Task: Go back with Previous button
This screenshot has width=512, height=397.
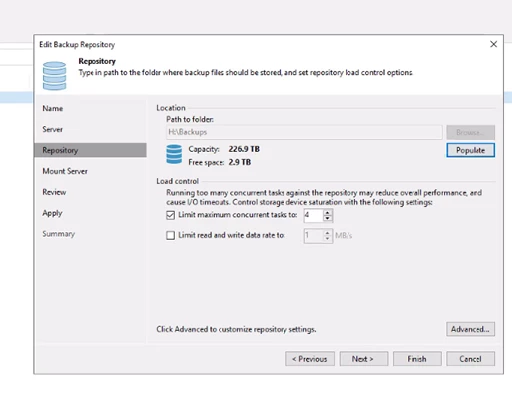Action: coord(310,359)
